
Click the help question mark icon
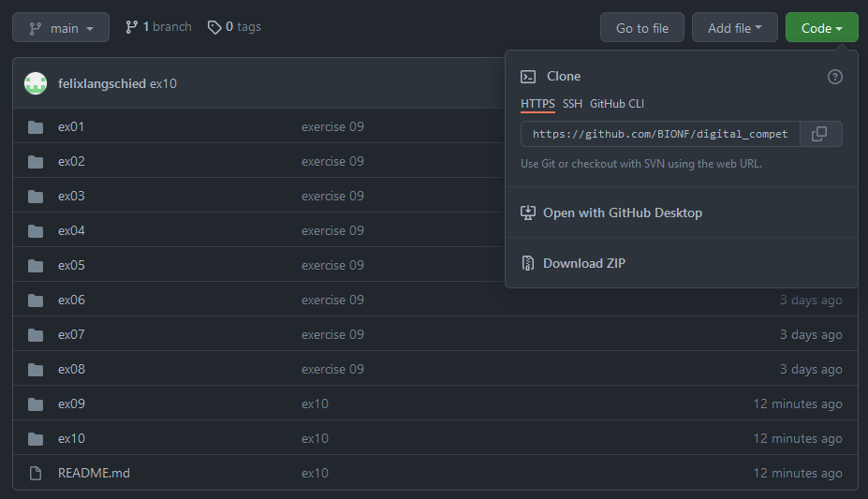835,77
